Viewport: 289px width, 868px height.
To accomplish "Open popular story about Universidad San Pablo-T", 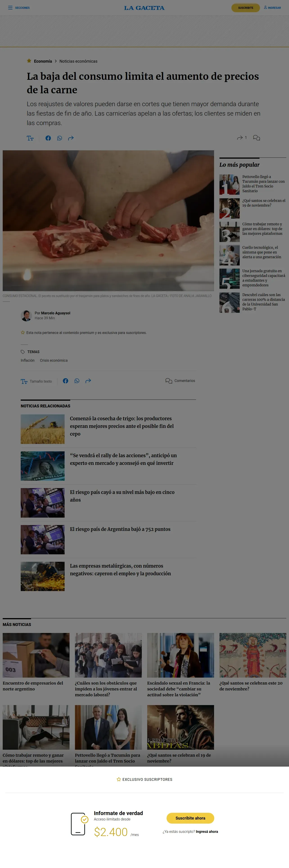I will pyautogui.click(x=263, y=302).
